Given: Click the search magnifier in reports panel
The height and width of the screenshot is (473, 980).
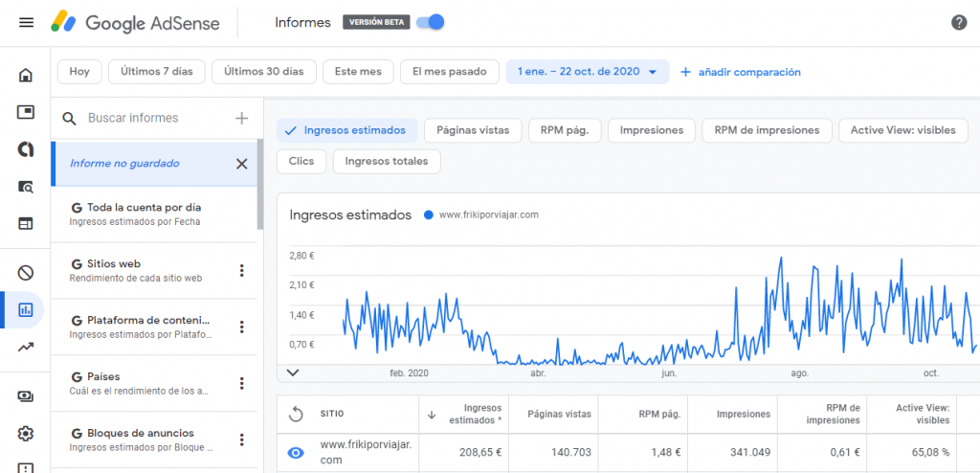Looking at the screenshot, I should coord(70,119).
